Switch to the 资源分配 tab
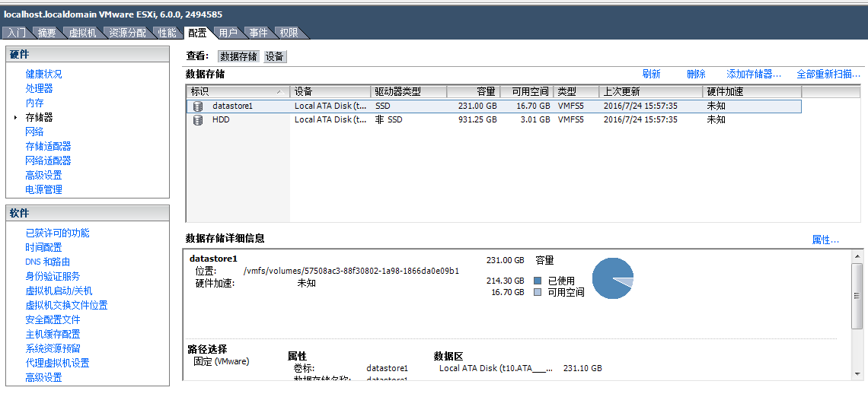 click(127, 33)
